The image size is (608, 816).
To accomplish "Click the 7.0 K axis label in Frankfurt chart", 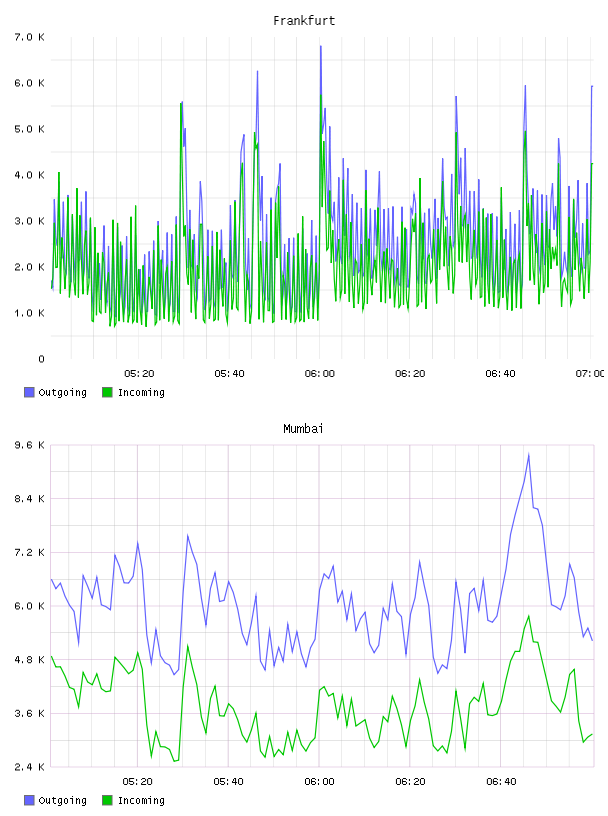I will [30, 37].
